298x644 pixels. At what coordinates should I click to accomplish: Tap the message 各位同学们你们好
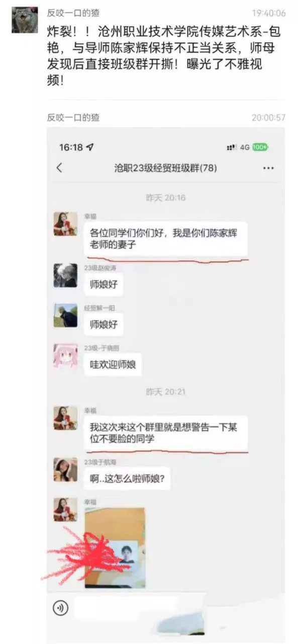(166, 239)
